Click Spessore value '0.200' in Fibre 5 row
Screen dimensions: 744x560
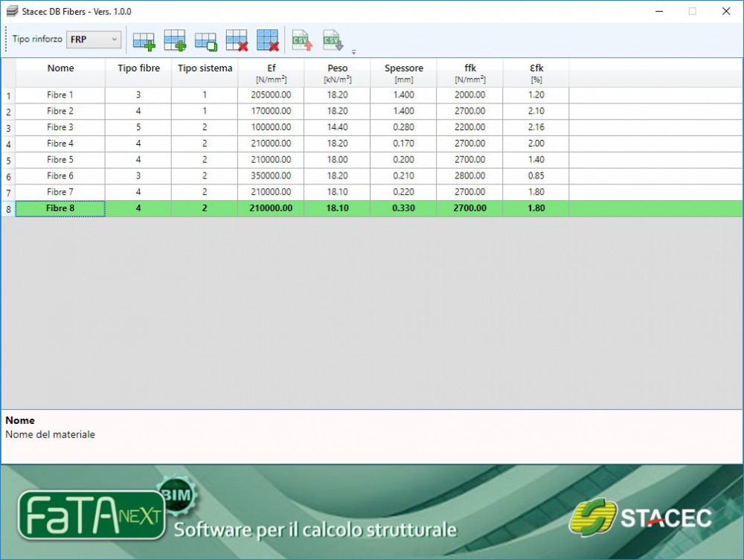coord(403,160)
